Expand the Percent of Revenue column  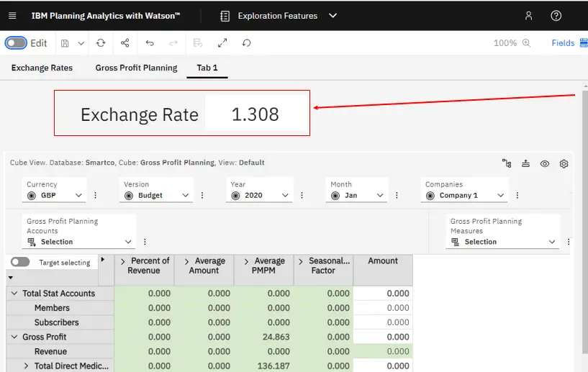point(122,261)
